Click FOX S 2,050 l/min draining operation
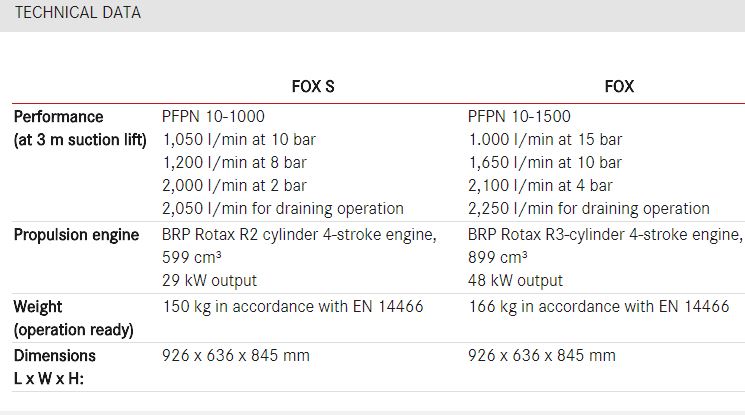 (283, 209)
